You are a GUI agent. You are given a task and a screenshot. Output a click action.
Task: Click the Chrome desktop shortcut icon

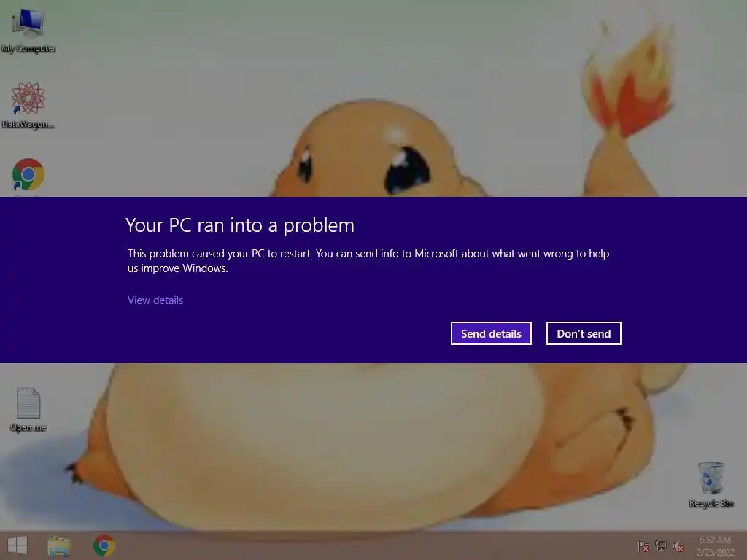click(28, 175)
